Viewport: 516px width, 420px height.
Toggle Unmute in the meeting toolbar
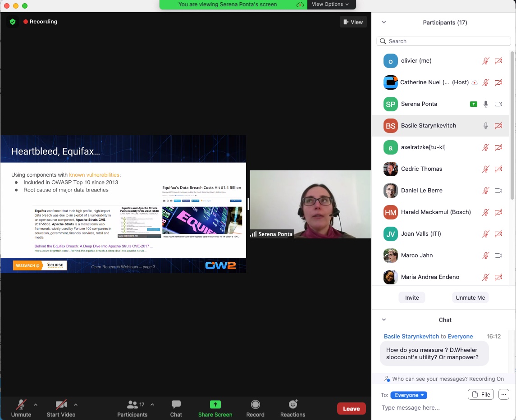point(21,408)
